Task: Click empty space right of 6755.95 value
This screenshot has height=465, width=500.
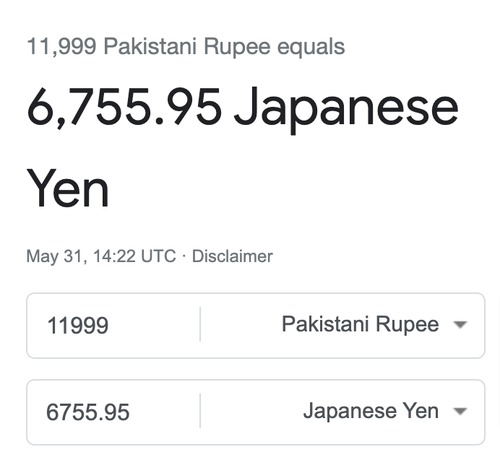Action: pyautogui.click(x=164, y=412)
